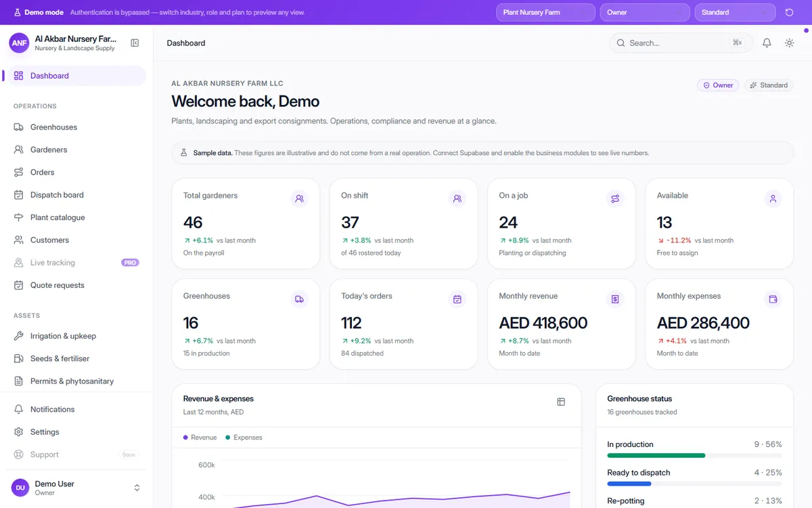Click the Today's orders calendar icon

tap(457, 299)
